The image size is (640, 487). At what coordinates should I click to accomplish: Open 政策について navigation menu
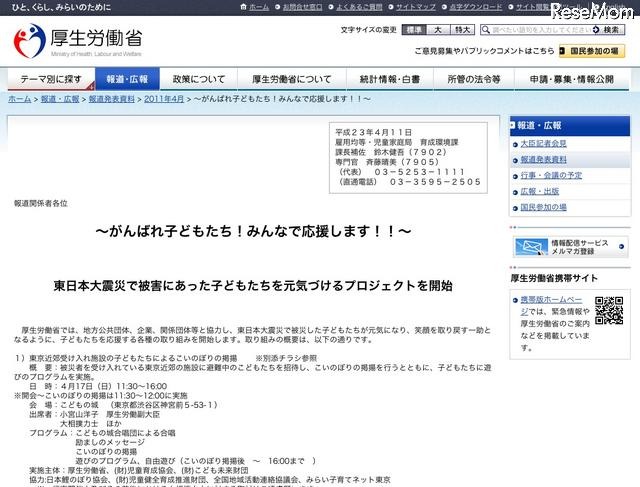(199, 79)
